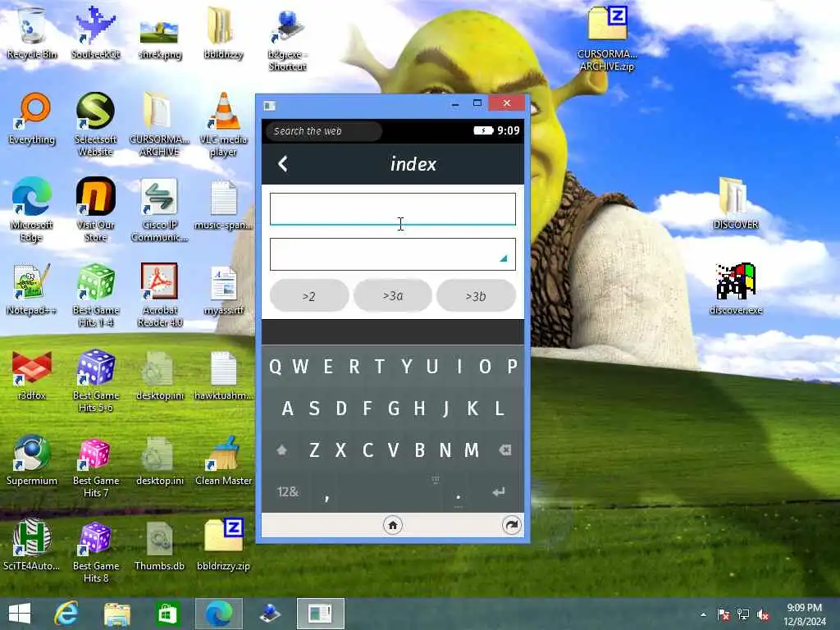Viewport: 840px width, 630px height.
Task: Tap the M key on keyboard
Action: (472, 450)
